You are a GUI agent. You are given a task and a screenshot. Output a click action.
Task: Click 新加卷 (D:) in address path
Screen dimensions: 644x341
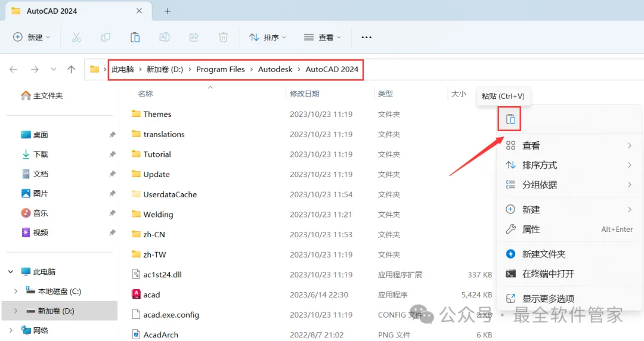(x=165, y=69)
